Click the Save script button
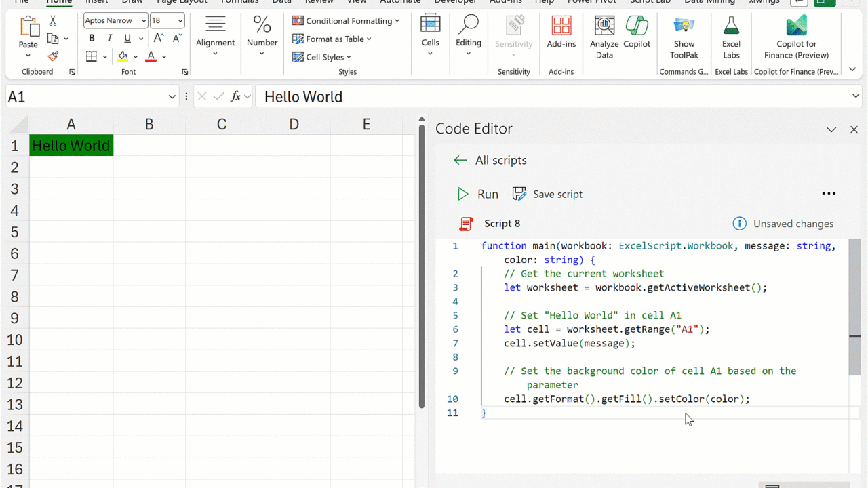The height and width of the screenshot is (488, 868). 547,195
